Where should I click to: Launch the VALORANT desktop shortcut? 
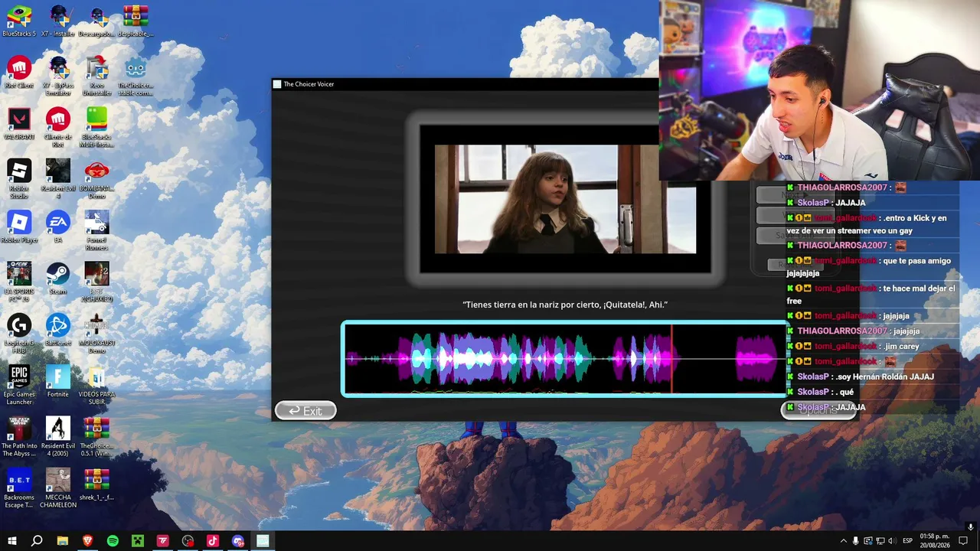(x=19, y=124)
